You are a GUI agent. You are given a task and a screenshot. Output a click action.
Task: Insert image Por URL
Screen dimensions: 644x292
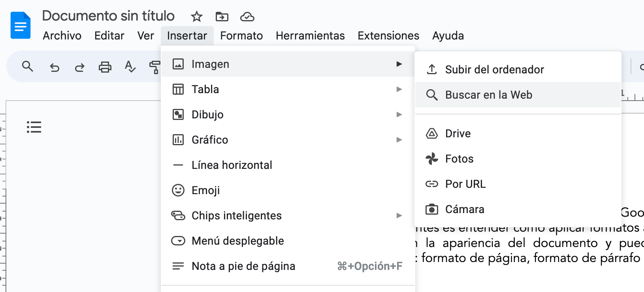(x=465, y=184)
